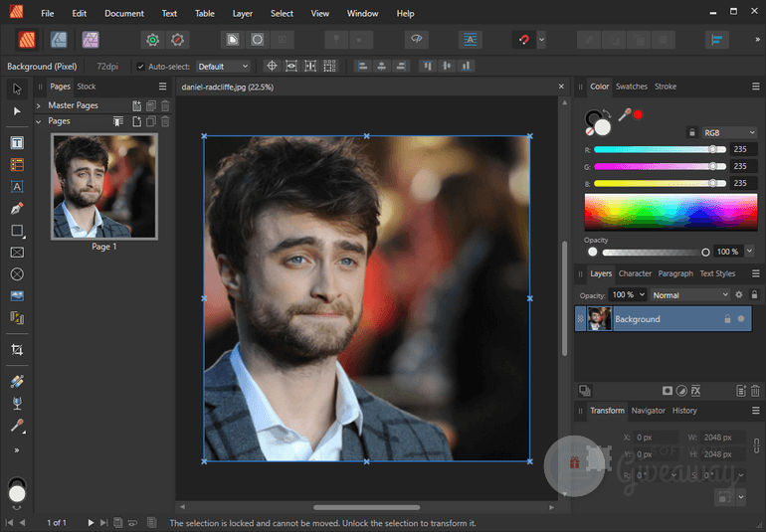Add a mask layer

pyautogui.click(x=668, y=391)
